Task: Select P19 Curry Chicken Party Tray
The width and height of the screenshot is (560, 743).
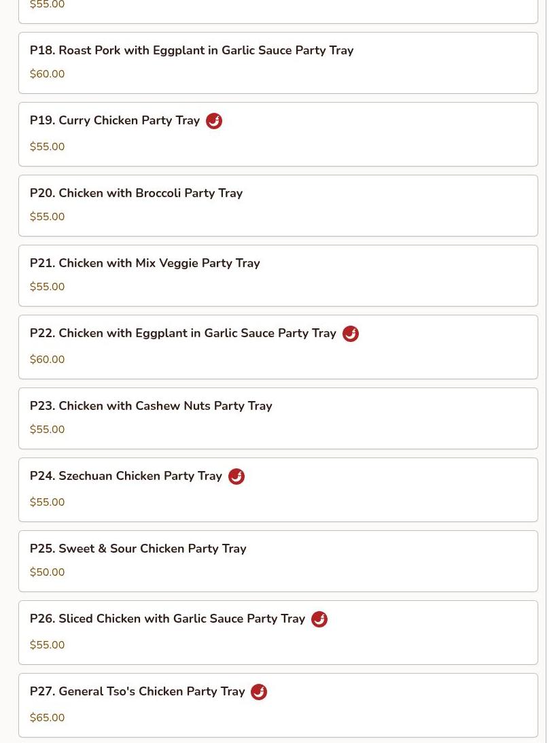Action: (x=278, y=134)
